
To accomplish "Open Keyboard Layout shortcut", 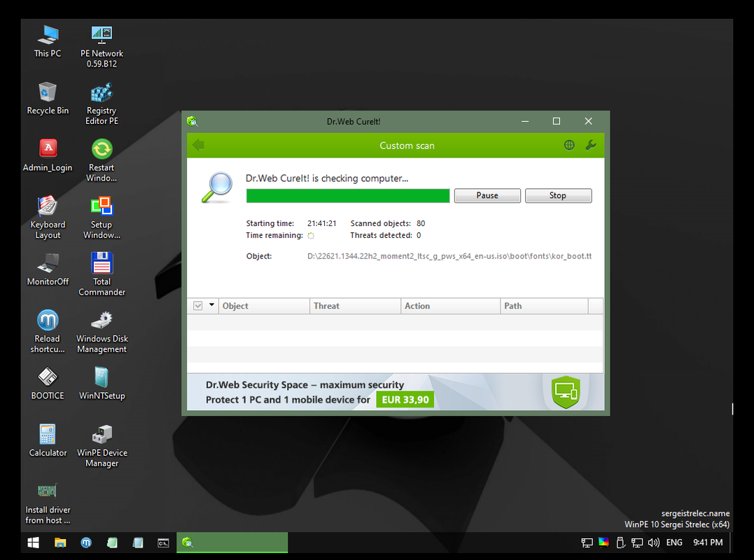I will 48,217.
